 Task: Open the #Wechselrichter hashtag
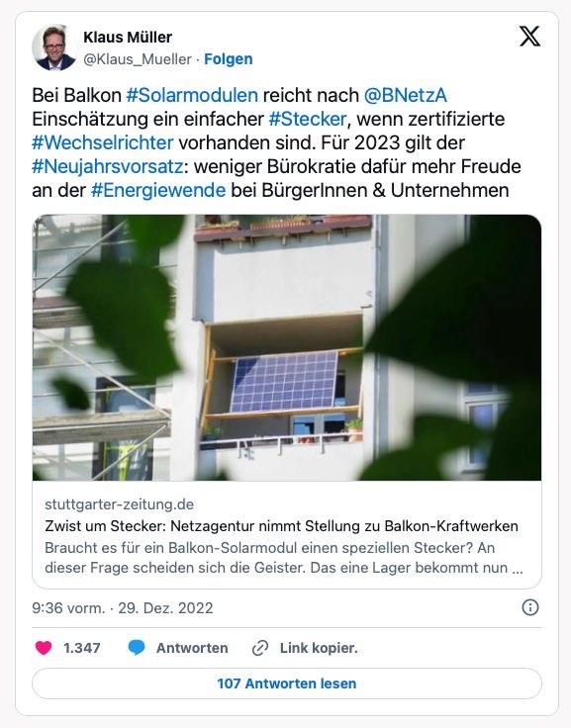pos(103,142)
